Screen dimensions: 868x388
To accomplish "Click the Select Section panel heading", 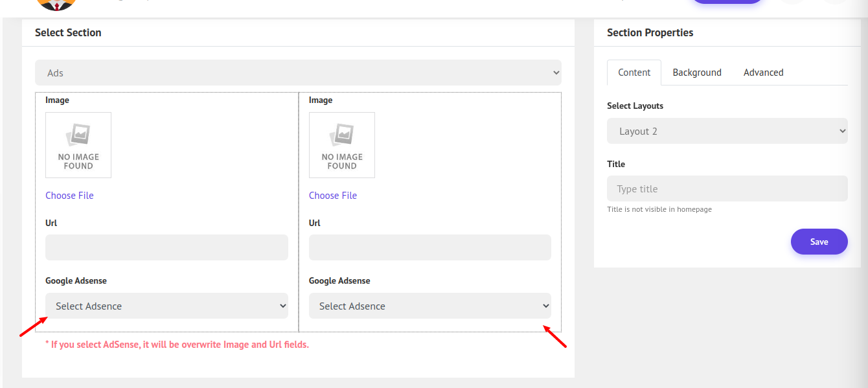I will (68, 32).
